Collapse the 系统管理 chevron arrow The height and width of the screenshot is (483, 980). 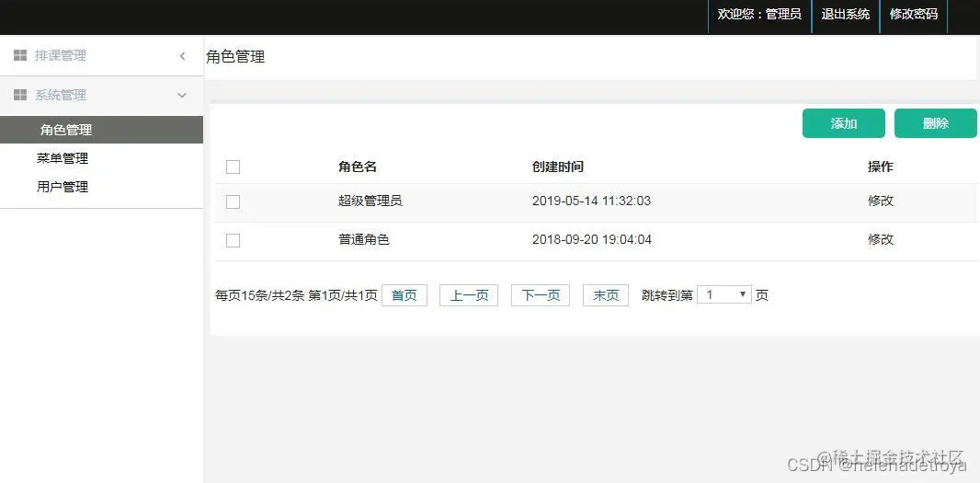pos(183,95)
